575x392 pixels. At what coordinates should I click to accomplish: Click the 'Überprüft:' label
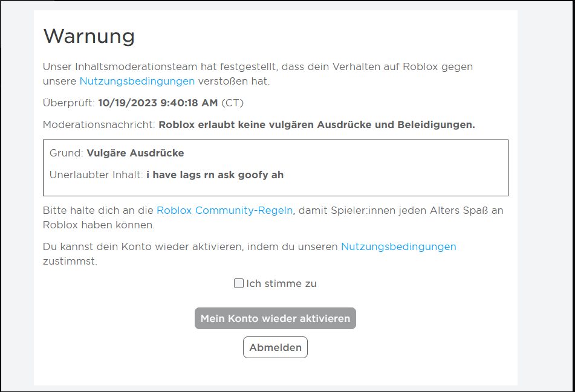(69, 103)
